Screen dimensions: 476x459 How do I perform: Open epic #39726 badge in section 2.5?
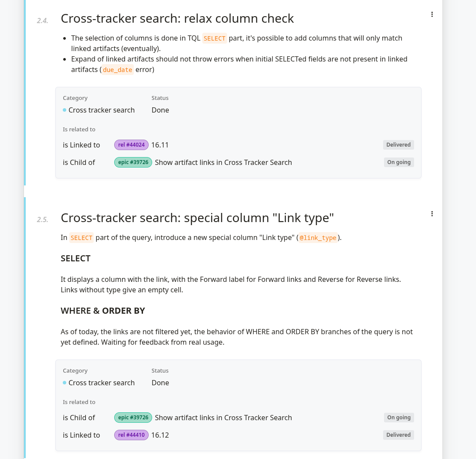133,418
